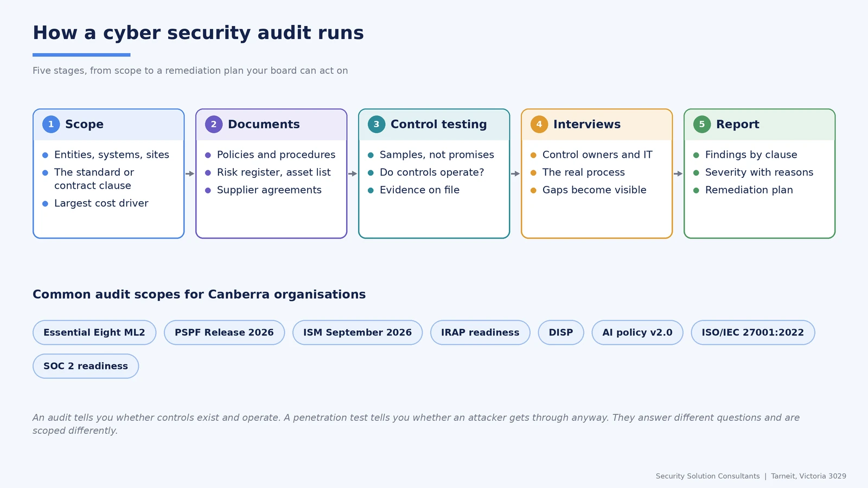Click "The standard or contract clause" bullet
Image resolution: width=868 pixels, height=488 pixels.
94,179
